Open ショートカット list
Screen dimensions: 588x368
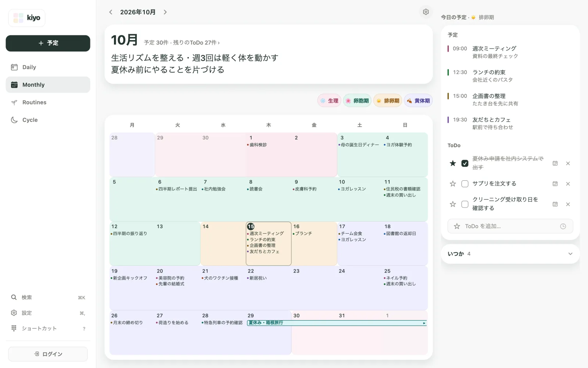(48, 328)
